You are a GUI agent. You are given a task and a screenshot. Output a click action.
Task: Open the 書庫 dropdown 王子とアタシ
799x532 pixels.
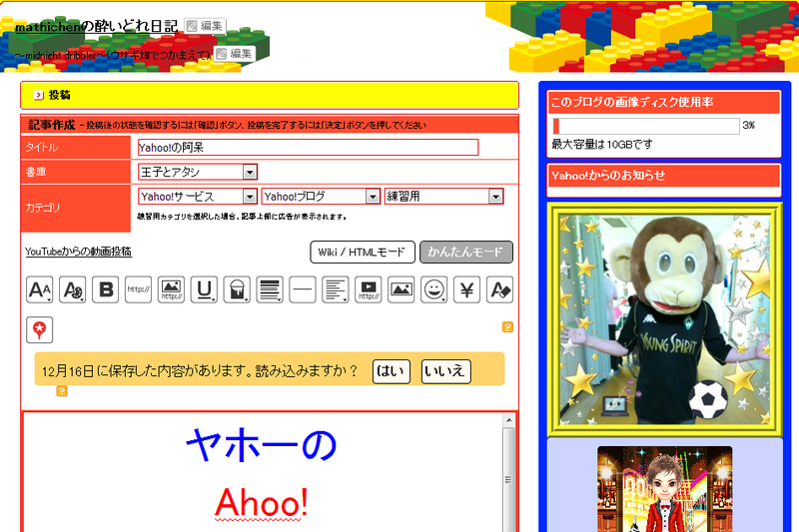pos(198,172)
